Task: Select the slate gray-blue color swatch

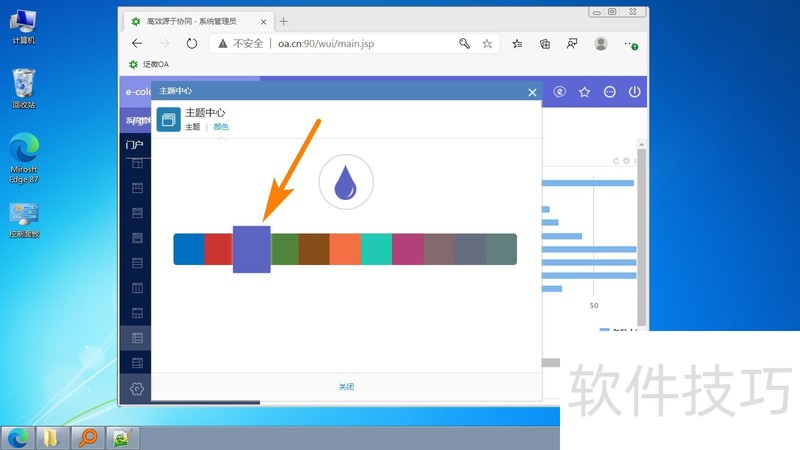Action: [x=470, y=249]
